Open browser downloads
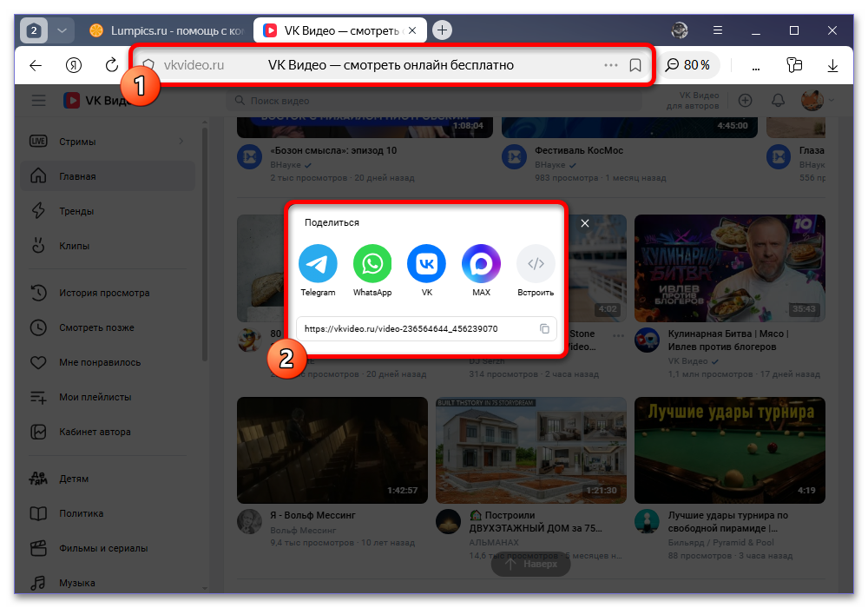Viewport: 868px width, 608px height. click(x=832, y=65)
